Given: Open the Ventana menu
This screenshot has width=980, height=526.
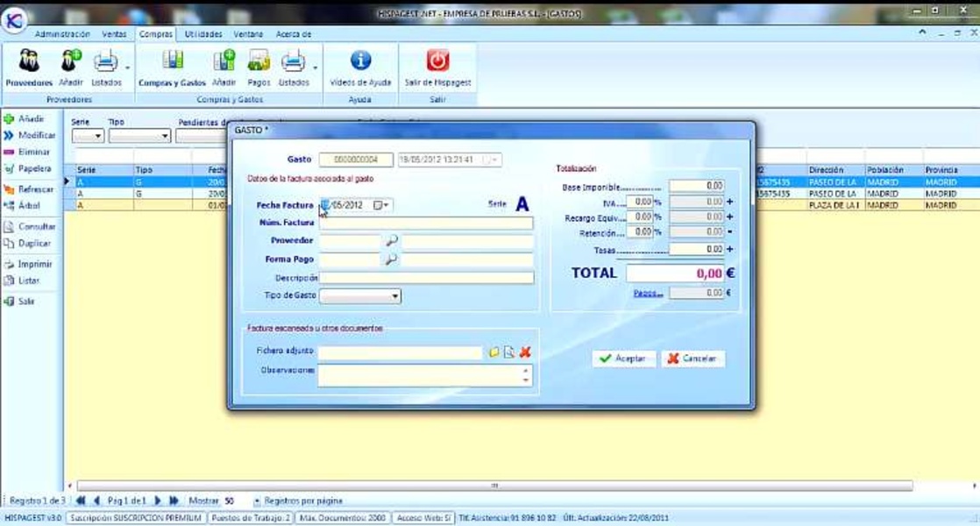Looking at the screenshot, I should (x=248, y=34).
